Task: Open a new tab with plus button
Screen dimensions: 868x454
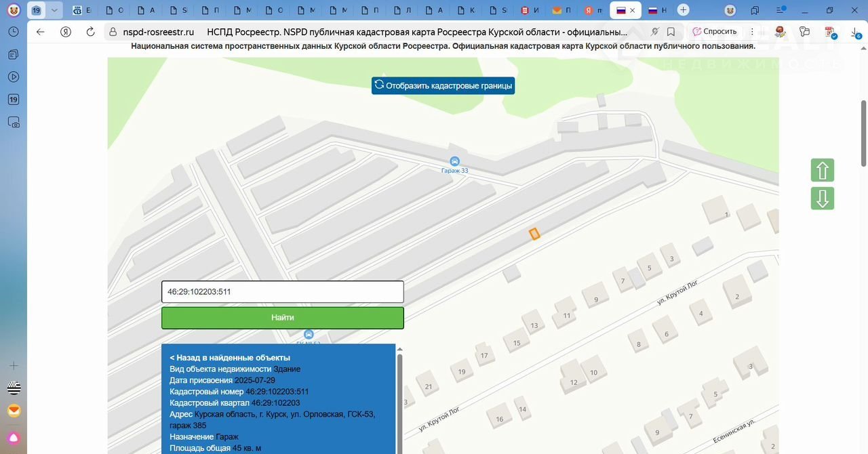Action: [684, 10]
